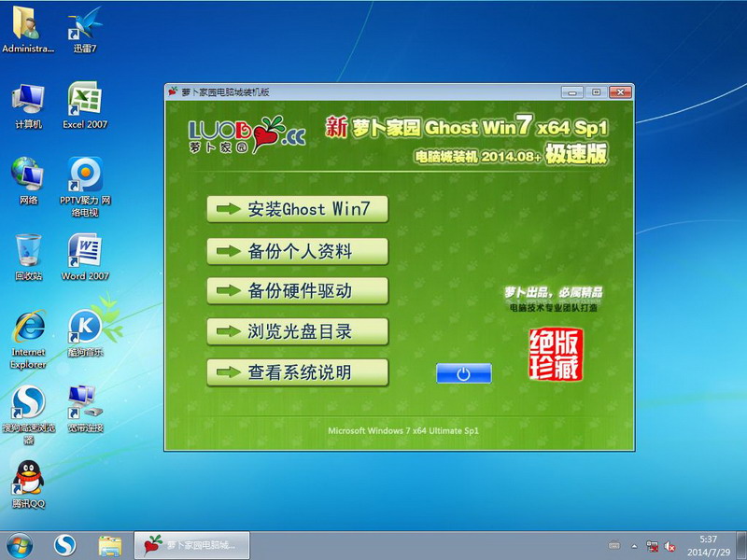Click the Windows Start orb
The height and width of the screenshot is (560, 747).
20,546
